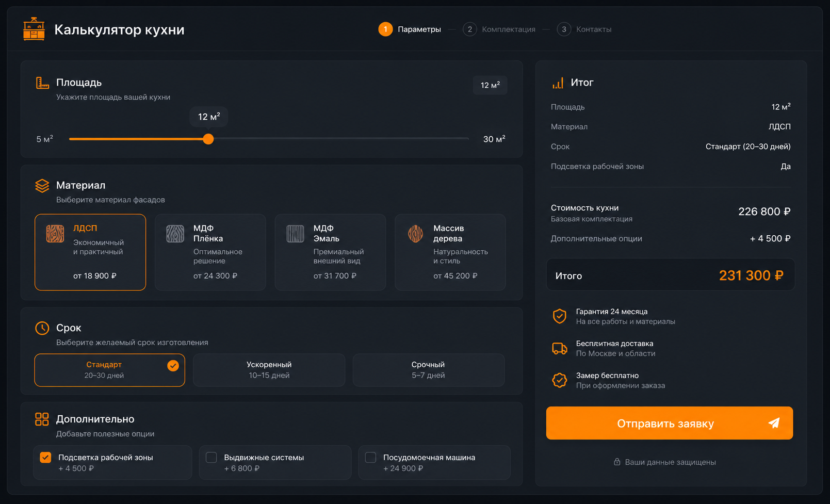Screen dimensions: 830x504
Task: Click Площадь value 12 м² in summary
Action: [x=781, y=107]
